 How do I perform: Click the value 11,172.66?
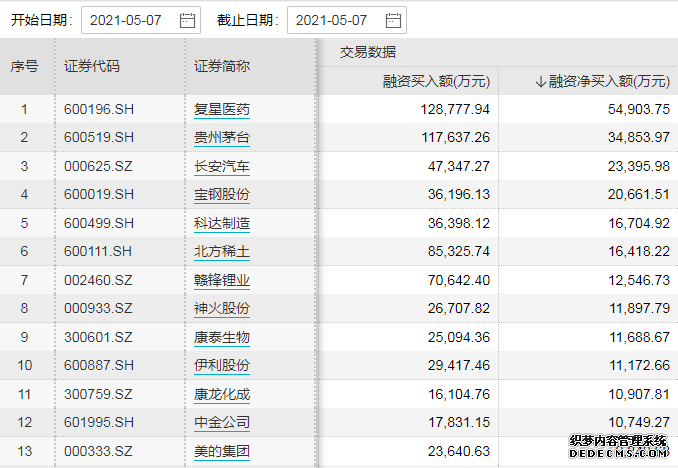point(640,365)
